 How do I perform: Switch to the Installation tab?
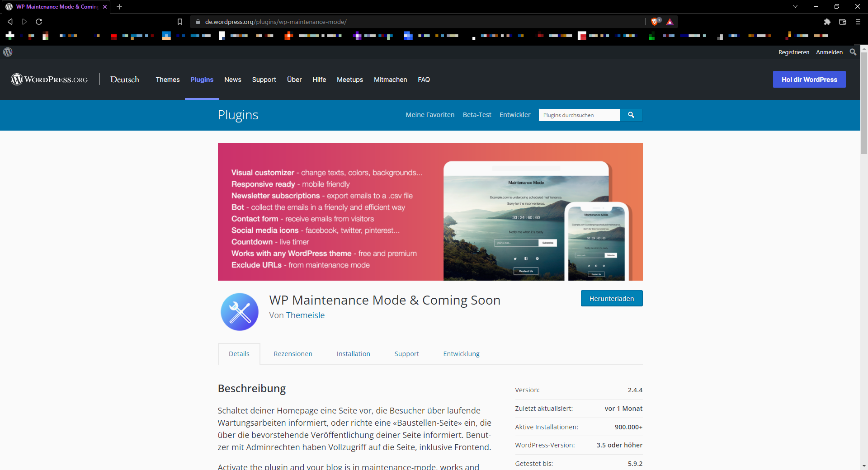354,354
